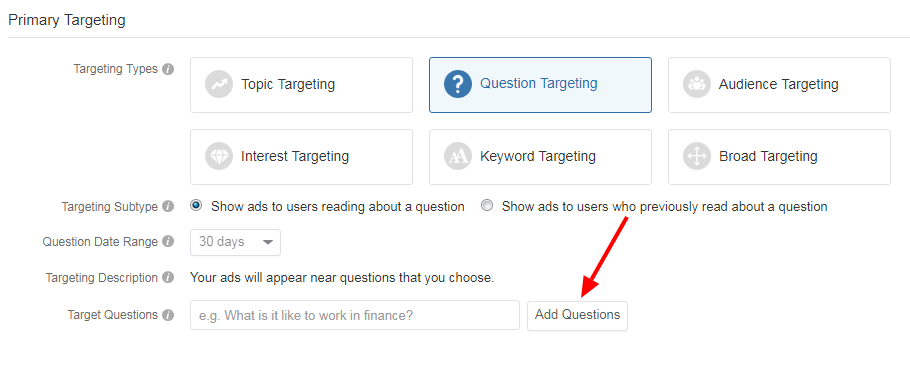This screenshot has width=910, height=372.
Task: Click info icon beside Question Date Range
Action: coord(168,242)
